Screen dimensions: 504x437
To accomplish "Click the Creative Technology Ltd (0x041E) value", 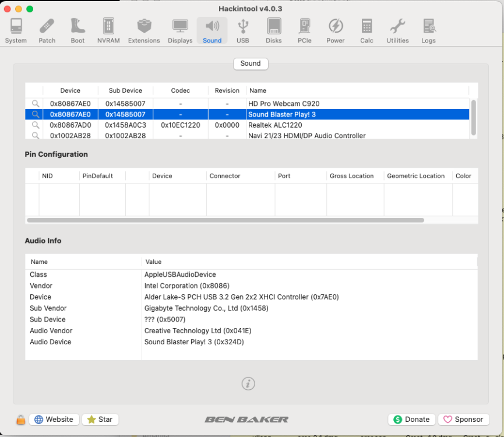I will click(198, 330).
